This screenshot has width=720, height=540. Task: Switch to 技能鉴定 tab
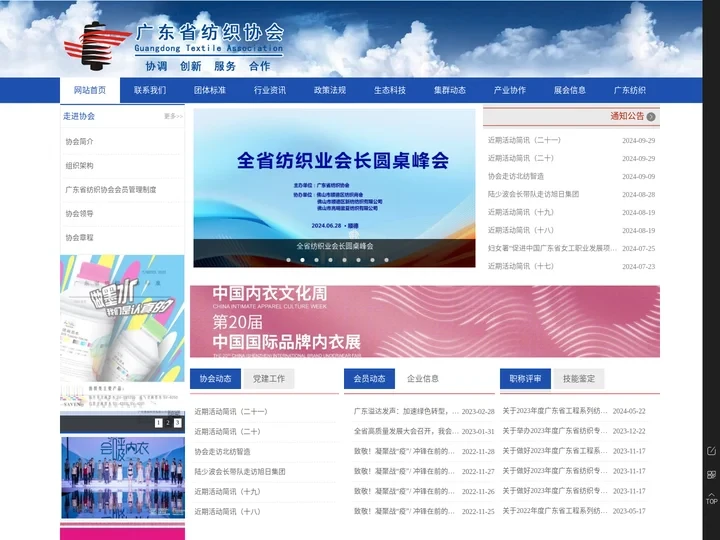pyautogui.click(x=579, y=379)
